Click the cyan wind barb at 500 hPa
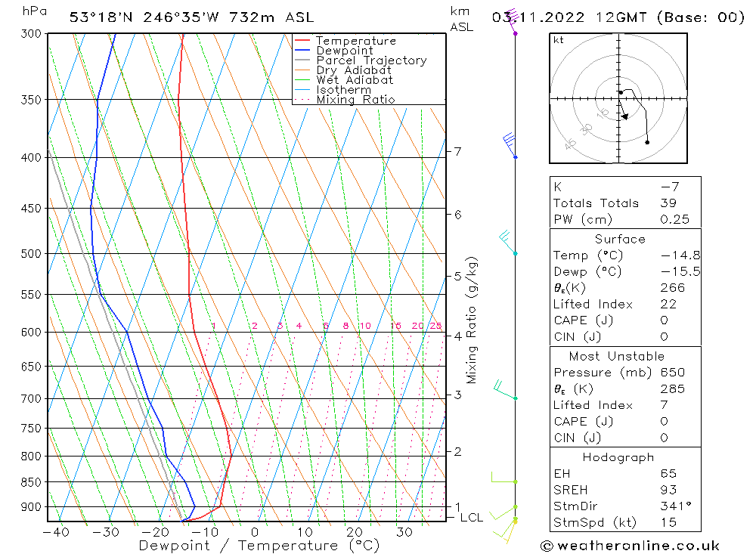 pyautogui.click(x=508, y=243)
